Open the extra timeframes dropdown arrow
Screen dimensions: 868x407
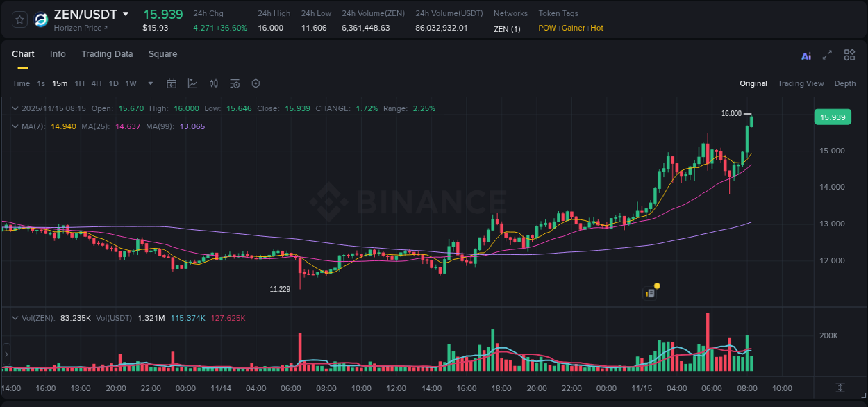(149, 83)
